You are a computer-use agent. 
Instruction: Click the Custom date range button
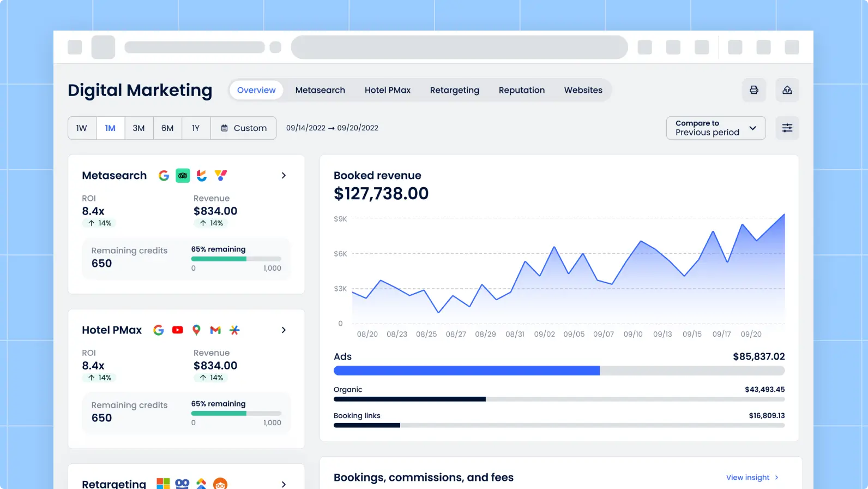pyautogui.click(x=244, y=128)
